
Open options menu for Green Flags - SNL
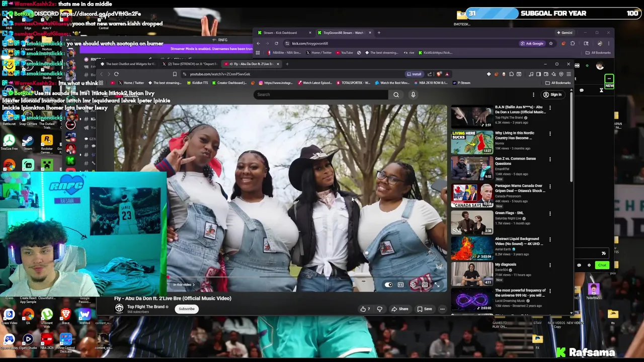click(550, 214)
